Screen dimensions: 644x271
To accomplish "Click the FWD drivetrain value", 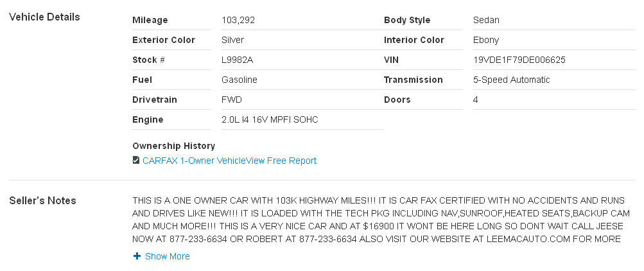I will pyautogui.click(x=232, y=100).
